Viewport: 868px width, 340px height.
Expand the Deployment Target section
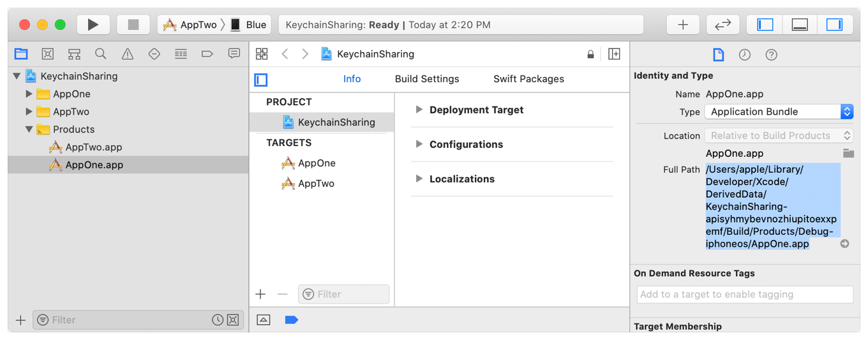point(419,110)
